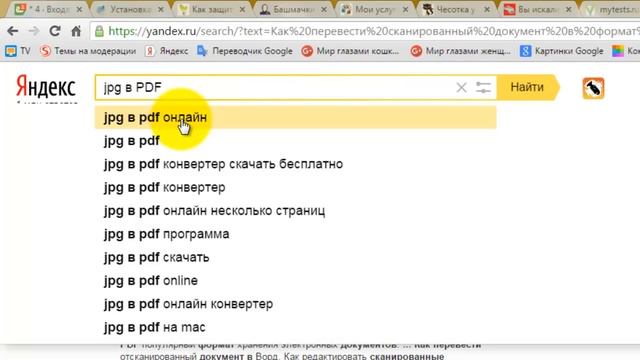Image resolution: width=640 pixels, height=360 pixels.
Task: Open the Переводчик Google bookmark
Action: coord(245,51)
